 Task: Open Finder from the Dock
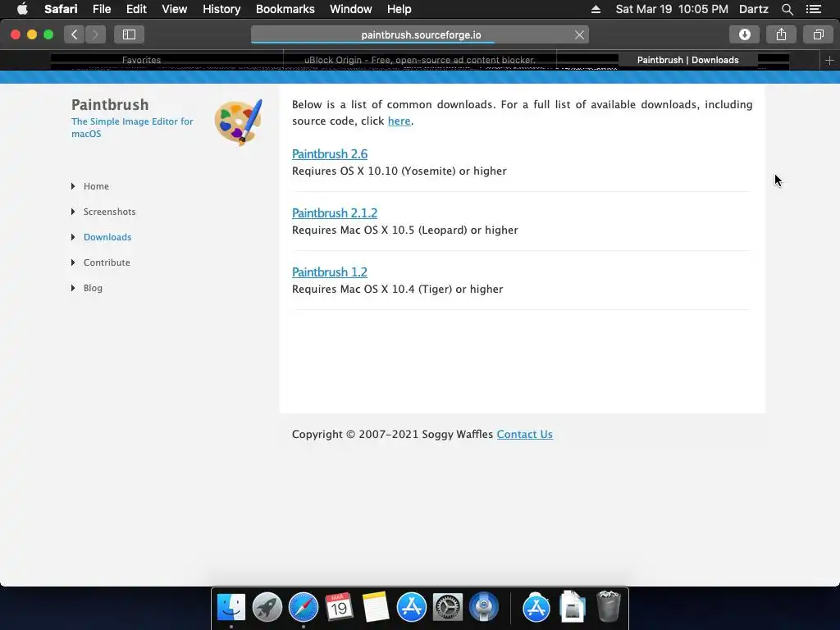coord(231,607)
